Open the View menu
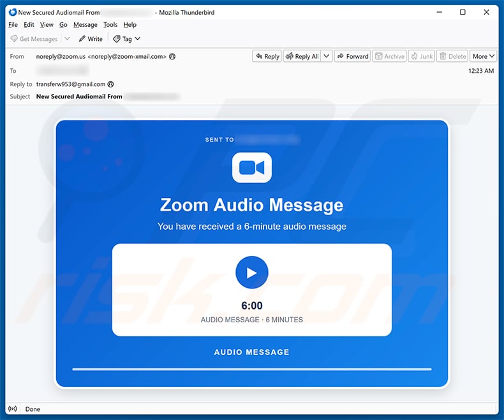This screenshot has width=504, height=420. tap(47, 25)
